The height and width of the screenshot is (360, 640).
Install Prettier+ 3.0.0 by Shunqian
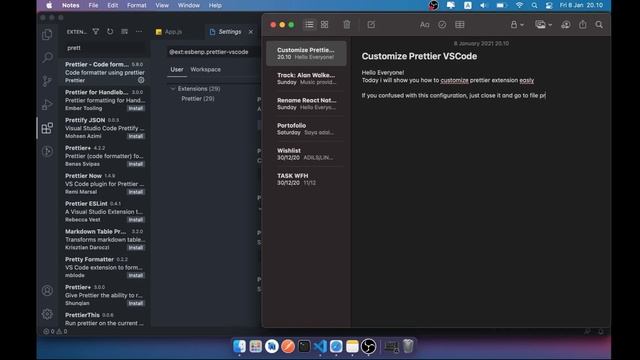click(x=136, y=303)
